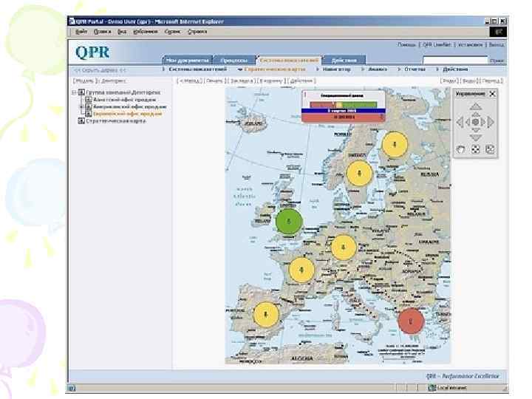Click icon next to Азиатский офис продаж

tap(88, 100)
